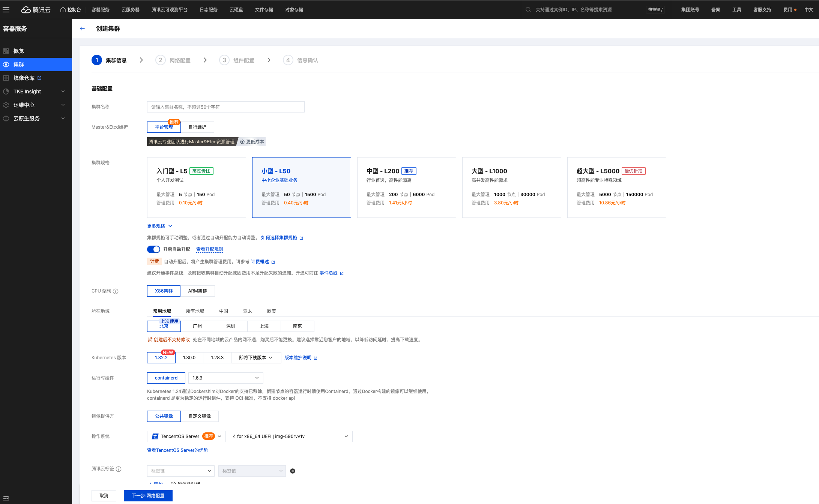Expand the 更多规格 chevron

click(170, 226)
